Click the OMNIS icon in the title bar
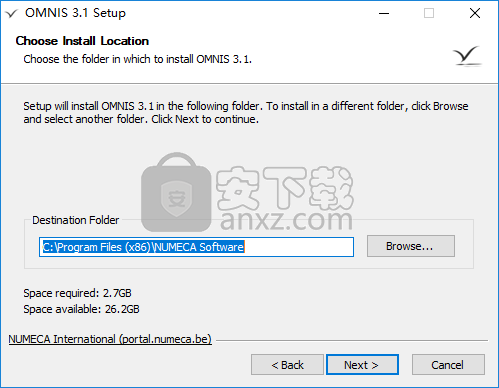Image resolution: width=499 pixels, height=388 pixels. coord(12,13)
